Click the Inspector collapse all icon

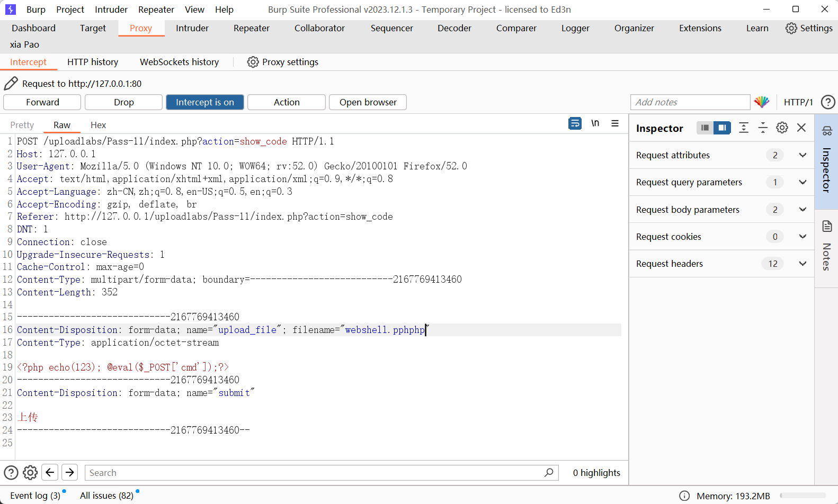click(x=763, y=128)
